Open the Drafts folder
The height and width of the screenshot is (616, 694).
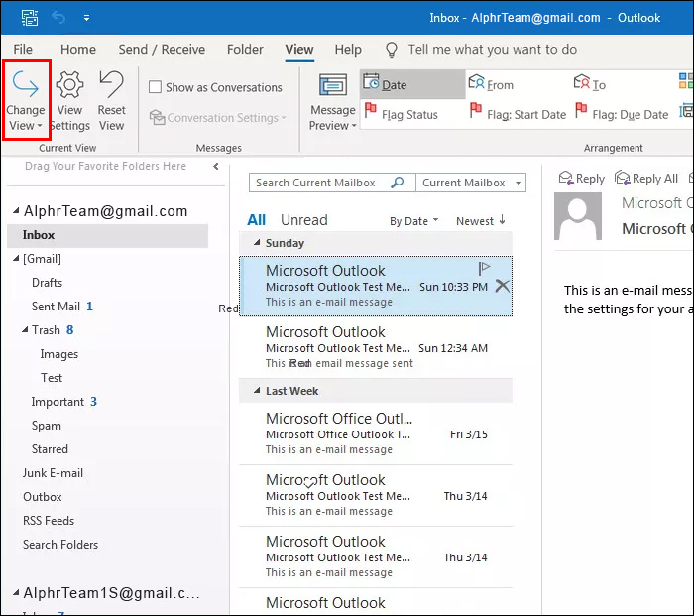point(47,282)
